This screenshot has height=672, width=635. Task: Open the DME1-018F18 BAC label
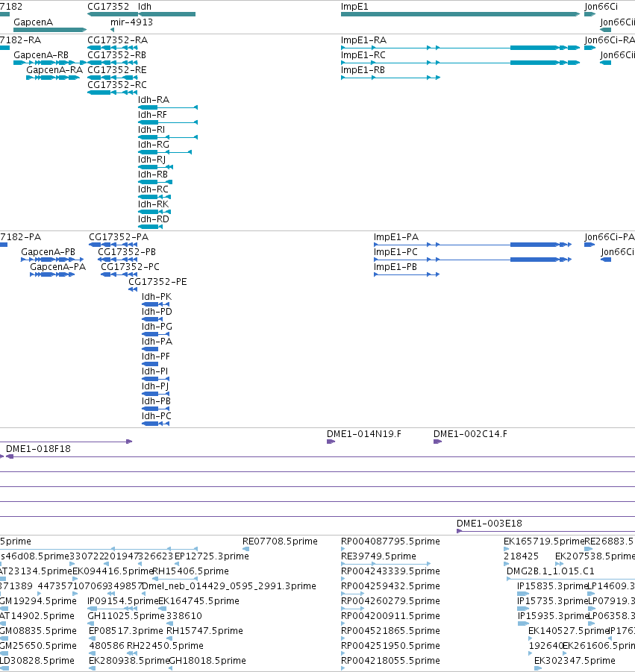(x=38, y=449)
